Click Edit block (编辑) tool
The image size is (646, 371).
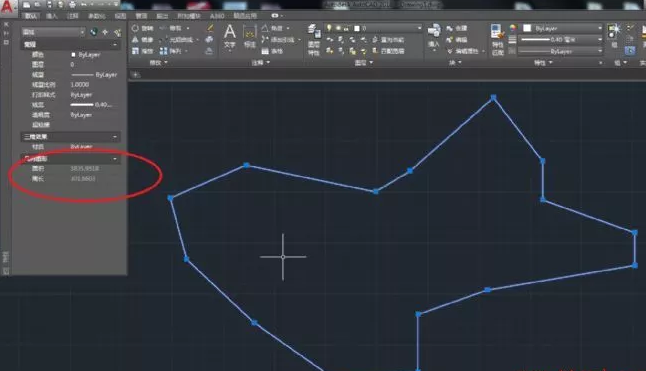456,40
